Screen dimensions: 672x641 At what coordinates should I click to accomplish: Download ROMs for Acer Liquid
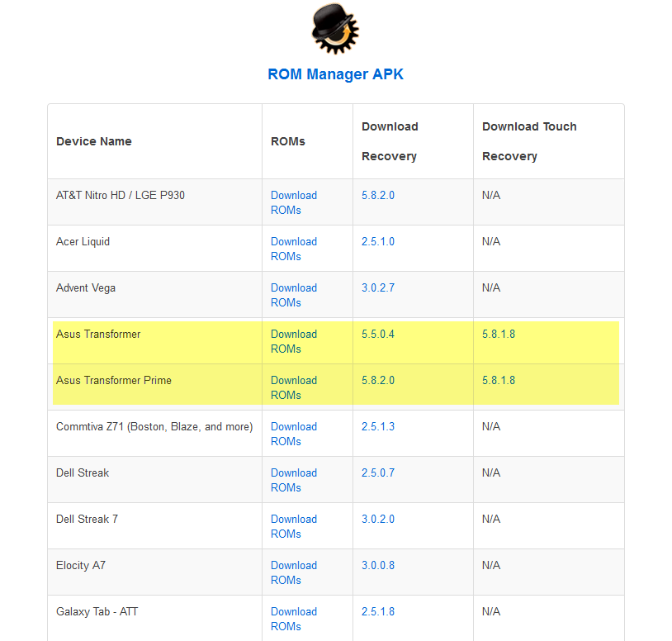pyautogui.click(x=294, y=249)
